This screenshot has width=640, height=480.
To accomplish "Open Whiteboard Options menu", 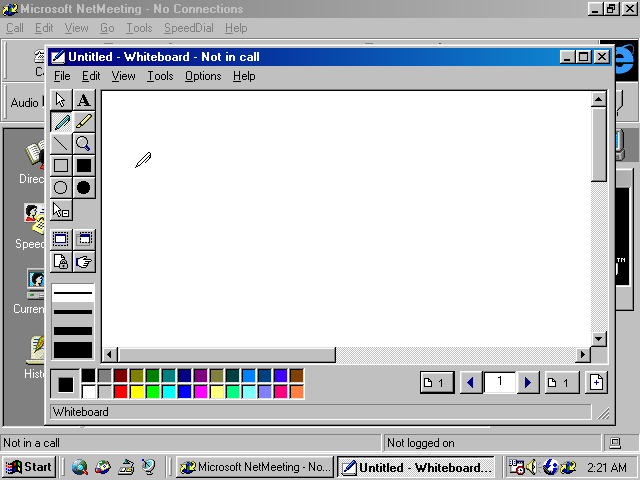I will pos(203,76).
